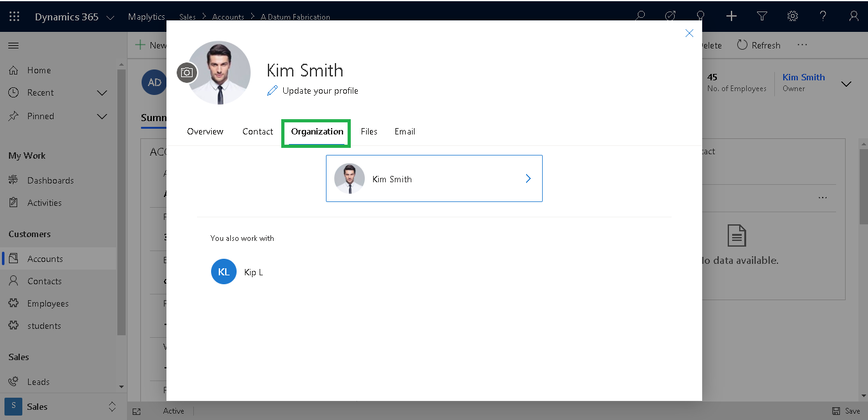Expand the Pinned section in sidebar

click(101, 117)
